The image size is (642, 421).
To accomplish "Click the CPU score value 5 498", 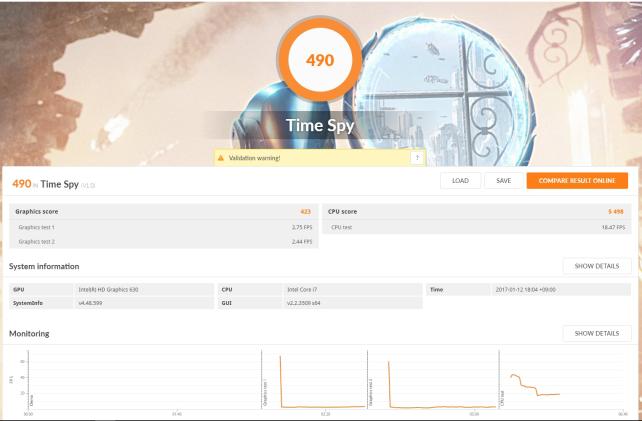I will [616, 212].
